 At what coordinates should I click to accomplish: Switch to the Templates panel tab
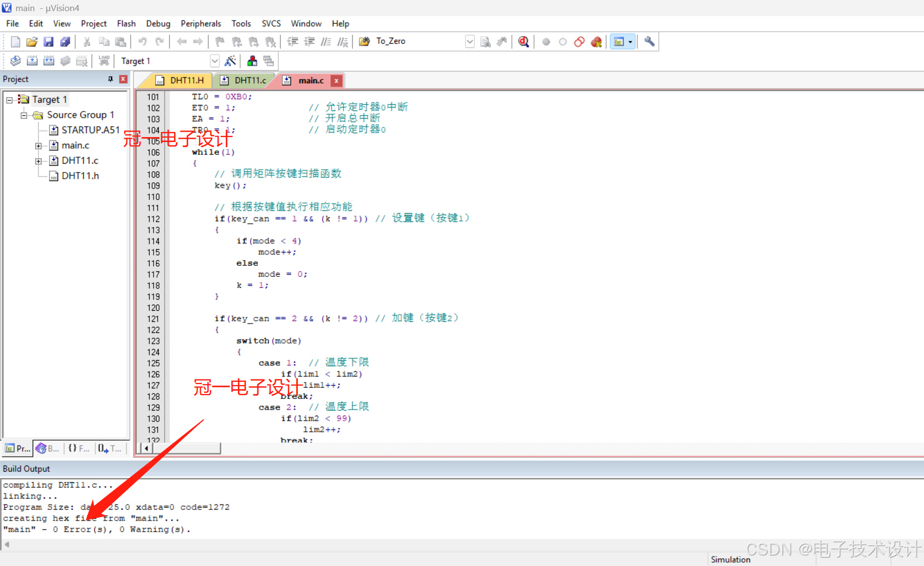110,448
